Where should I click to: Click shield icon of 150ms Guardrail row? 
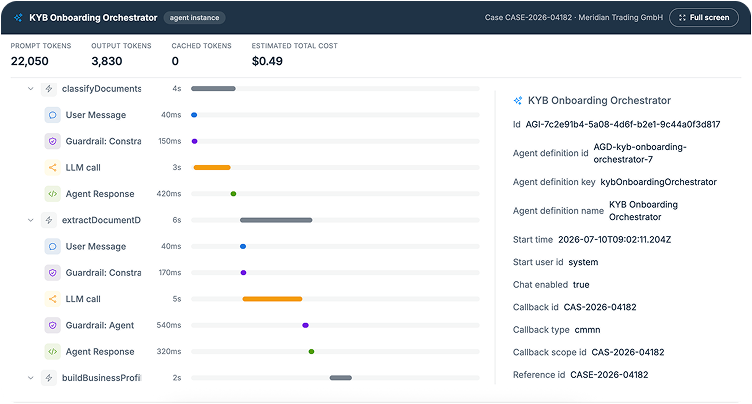click(53, 141)
